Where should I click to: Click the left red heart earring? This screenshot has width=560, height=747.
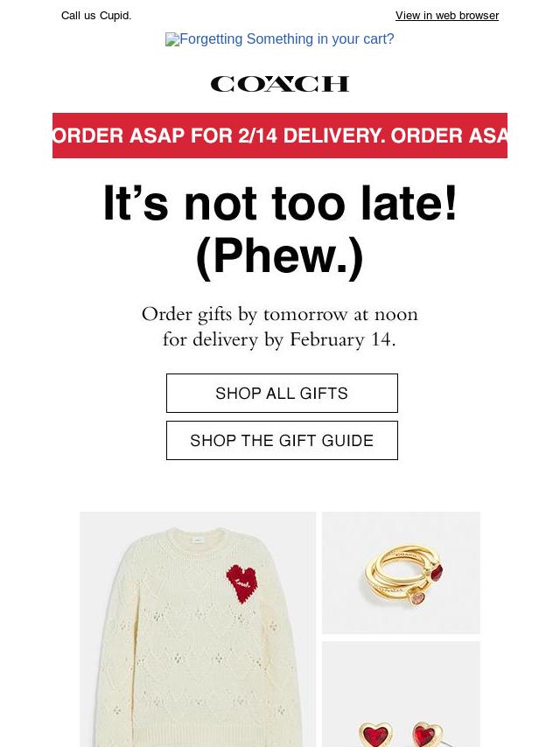pyautogui.click(x=377, y=735)
